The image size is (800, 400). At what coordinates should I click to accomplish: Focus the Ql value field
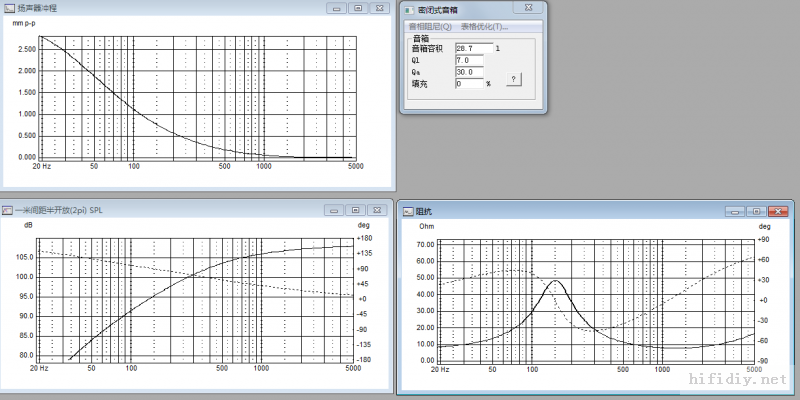468,60
